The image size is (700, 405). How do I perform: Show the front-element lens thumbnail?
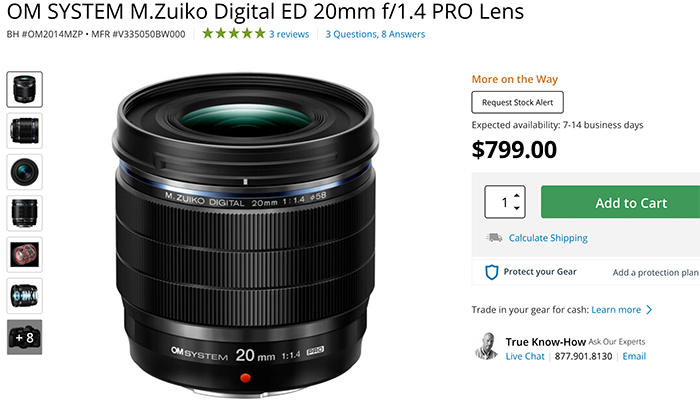pyautogui.click(x=25, y=172)
